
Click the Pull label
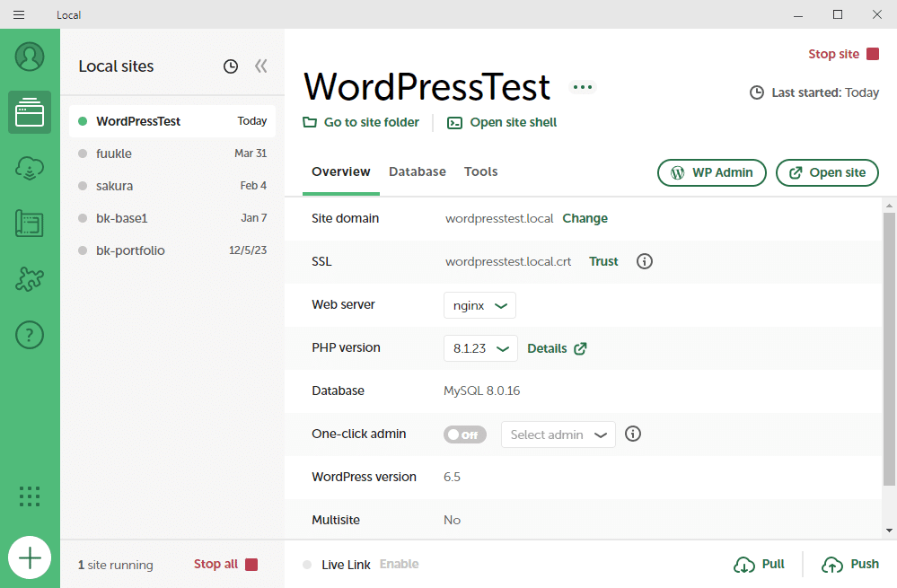773,564
